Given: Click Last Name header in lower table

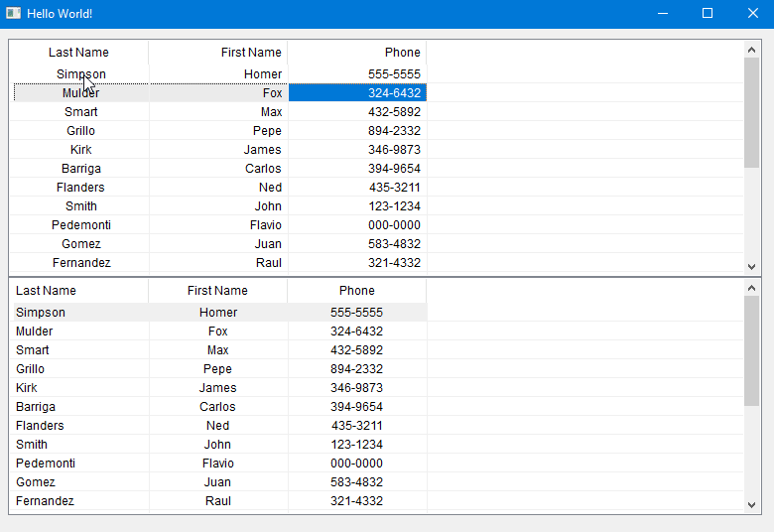Looking at the screenshot, I should [x=78, y=291].
